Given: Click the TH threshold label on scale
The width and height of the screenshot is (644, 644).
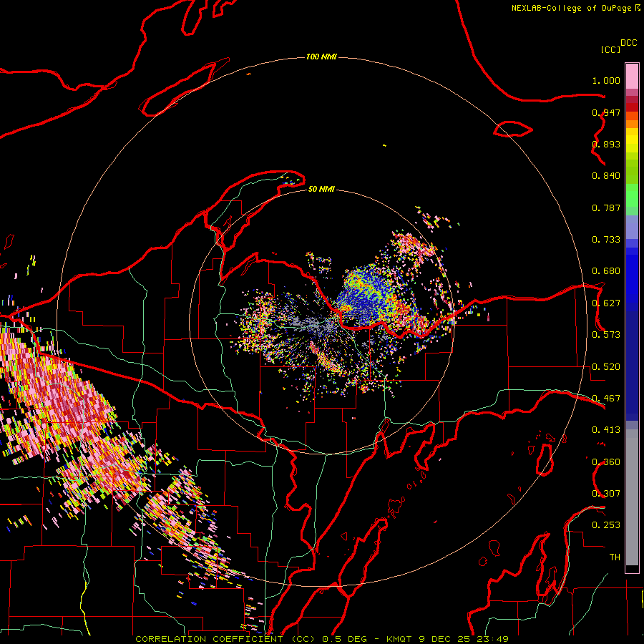Looking at the screenshot, I should pyautogui.click(x=615, y=557).
